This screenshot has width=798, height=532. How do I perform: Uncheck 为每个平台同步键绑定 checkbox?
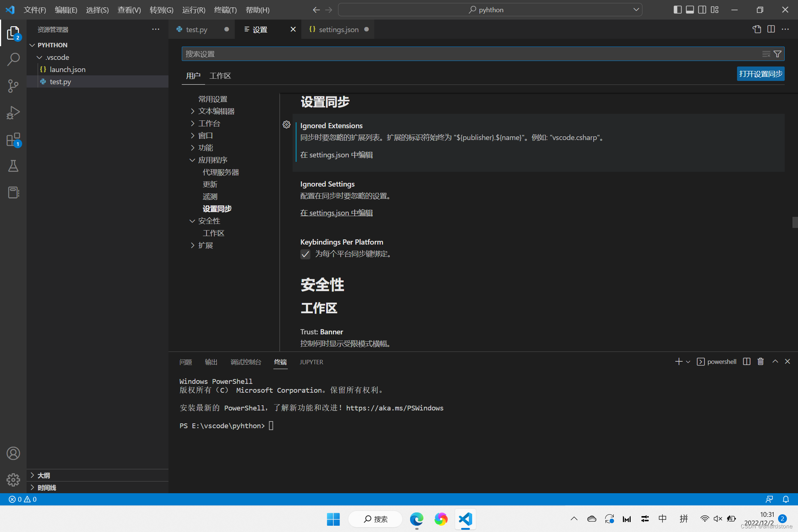click(305, 254)
